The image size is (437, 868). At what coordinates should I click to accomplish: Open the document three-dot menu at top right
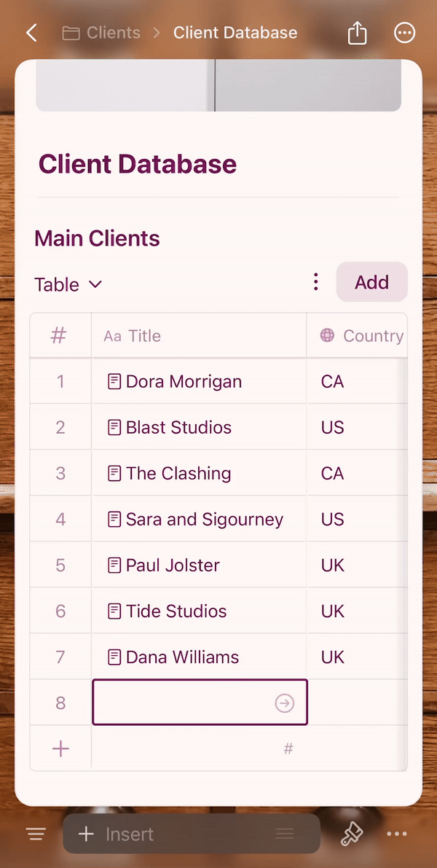pyautogui.click(x=404, y=32)
